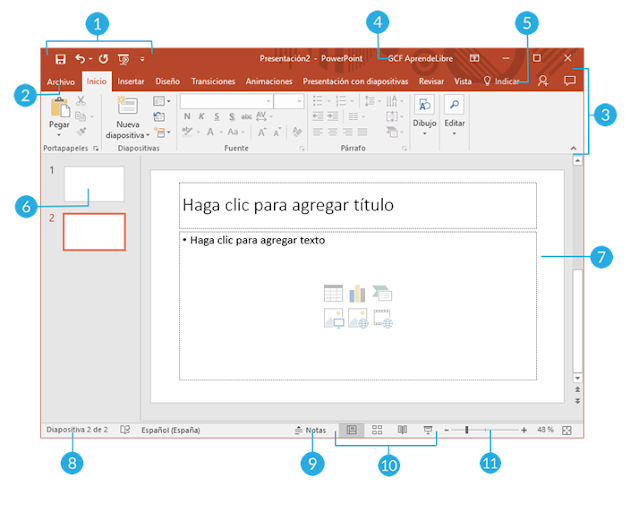639x512 pixels.
Task: Toggle align right in Párrafo group
Action: pyautogui.click(x=348, y=132)
